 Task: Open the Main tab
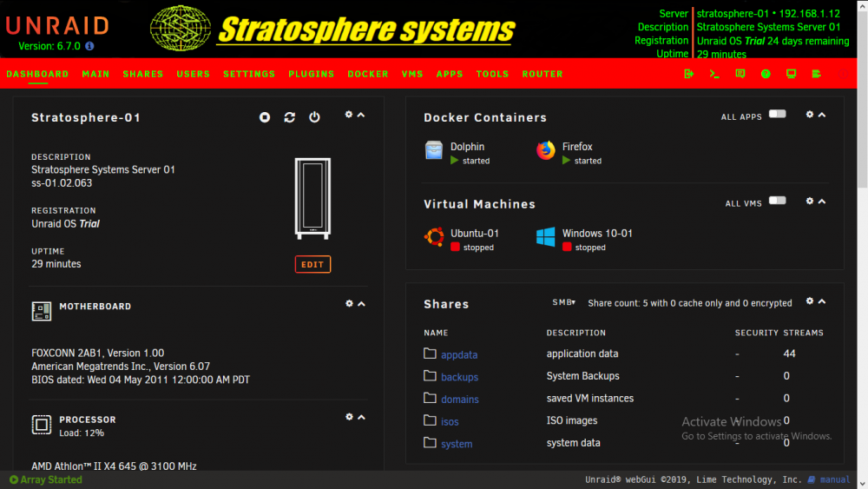point(95,74)
